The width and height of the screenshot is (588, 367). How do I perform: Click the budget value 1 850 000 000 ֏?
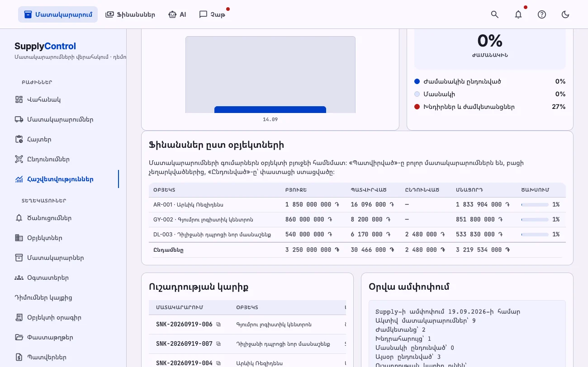click(312, 205)
